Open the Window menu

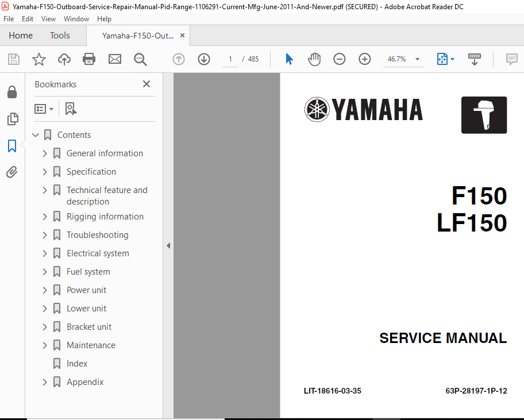pos(76,19)
